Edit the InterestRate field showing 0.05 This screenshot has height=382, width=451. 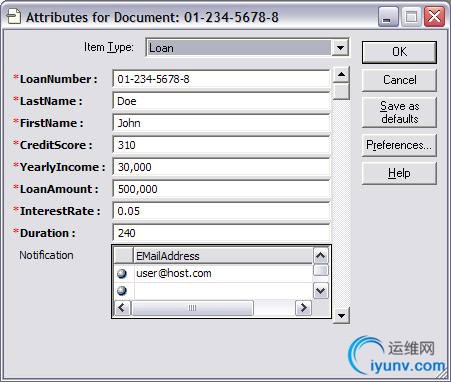pos(221,211)
